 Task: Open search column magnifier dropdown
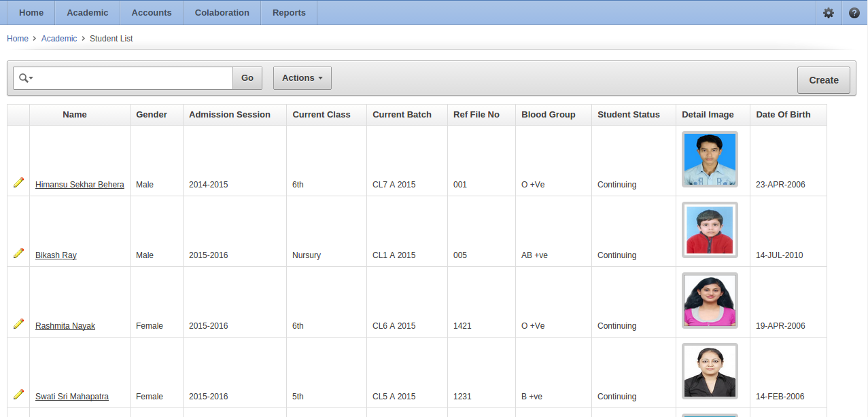[26, 78]
